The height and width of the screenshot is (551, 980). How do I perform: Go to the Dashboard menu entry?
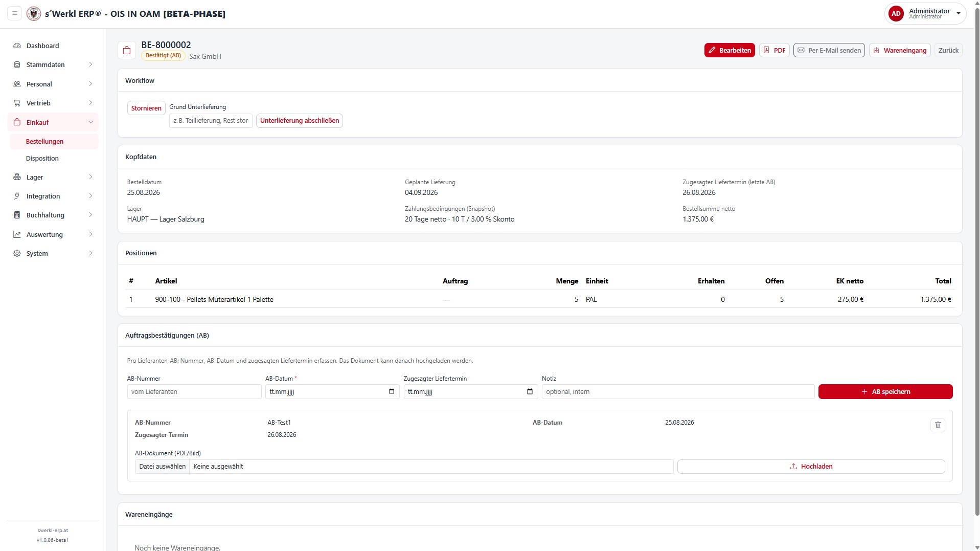pyautogui.click(x=54, y=46)
